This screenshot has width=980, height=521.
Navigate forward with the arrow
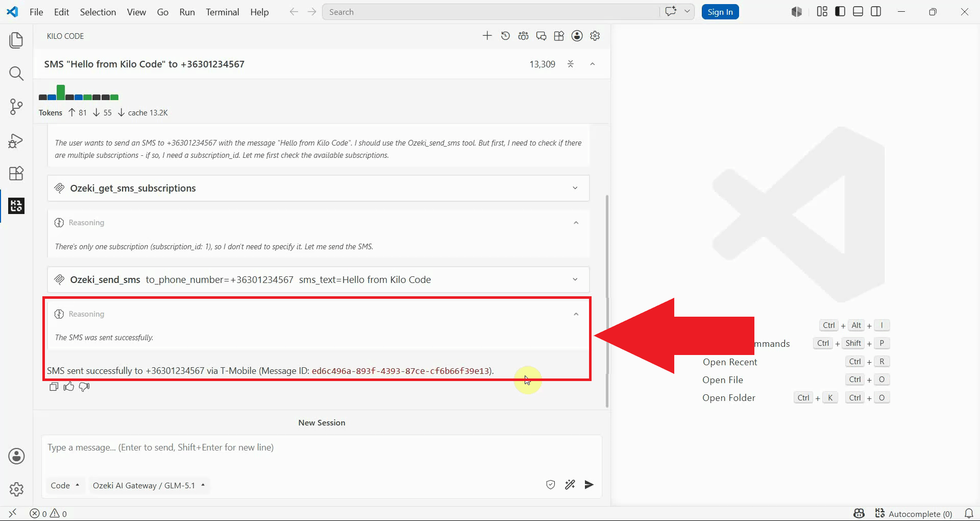(x=312, y=12)
